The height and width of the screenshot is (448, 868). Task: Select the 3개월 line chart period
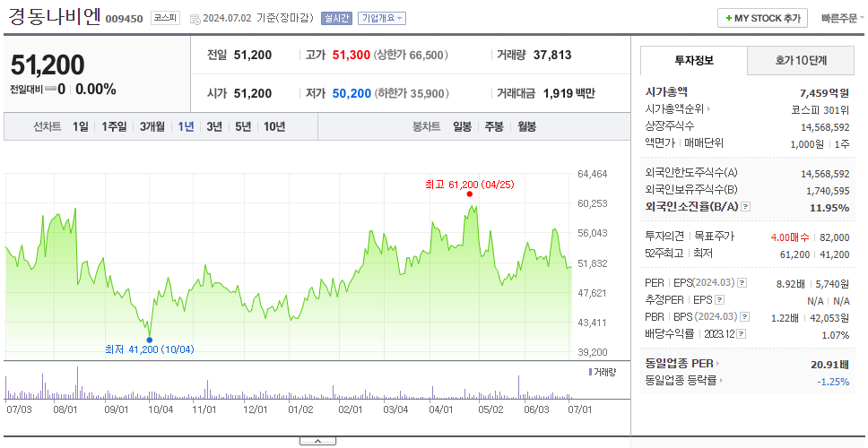point(152,126)
